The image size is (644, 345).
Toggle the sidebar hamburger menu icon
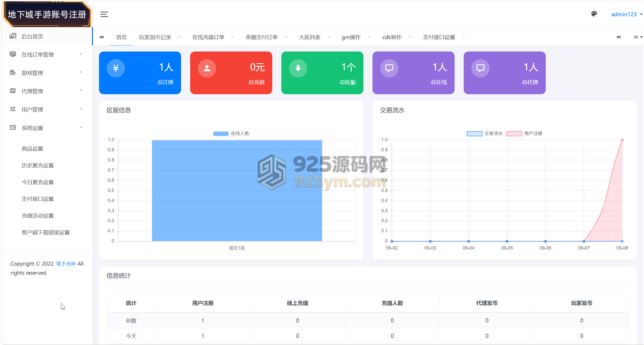[104, 14]
